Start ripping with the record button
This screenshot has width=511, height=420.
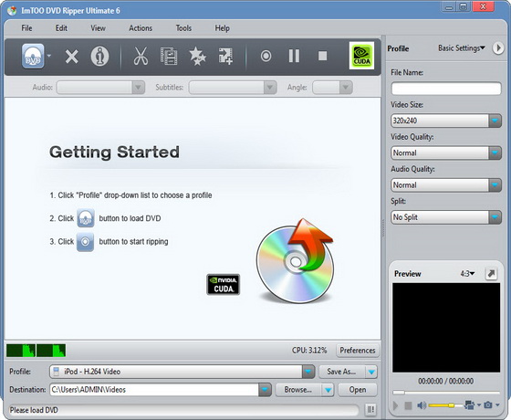pos(266,56)
